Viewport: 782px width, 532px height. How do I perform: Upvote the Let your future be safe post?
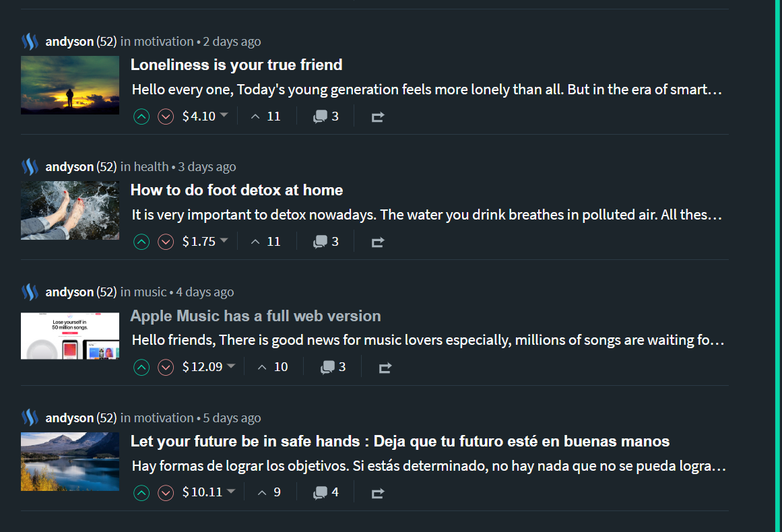tap(141, 493)
